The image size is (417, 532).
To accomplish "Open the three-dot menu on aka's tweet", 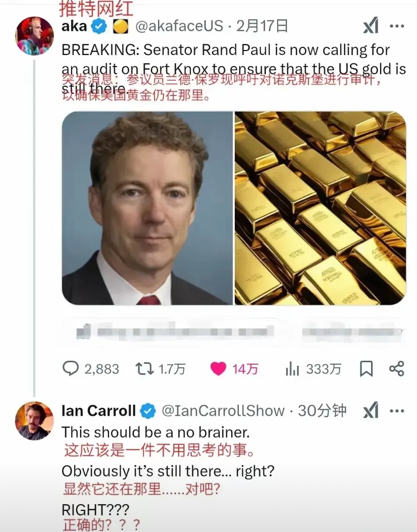I will coord(397,26).
